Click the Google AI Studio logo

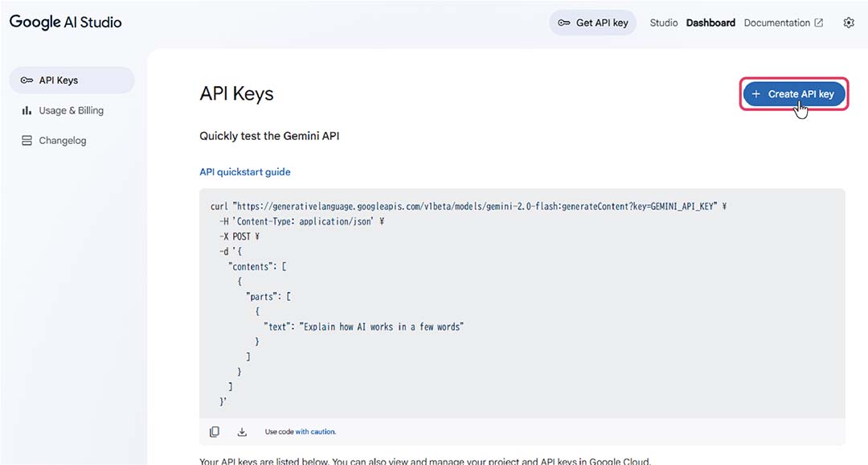(x=66, y=22)
